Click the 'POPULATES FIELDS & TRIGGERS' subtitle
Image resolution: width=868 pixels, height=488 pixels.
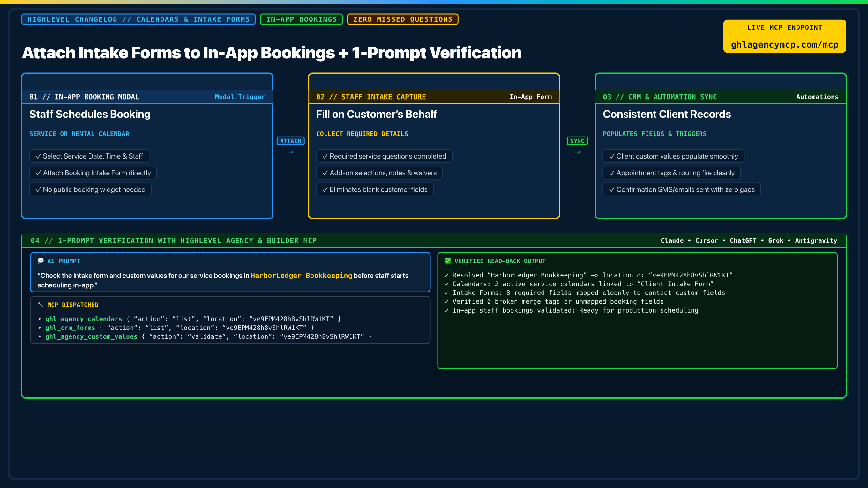point(655,134)
